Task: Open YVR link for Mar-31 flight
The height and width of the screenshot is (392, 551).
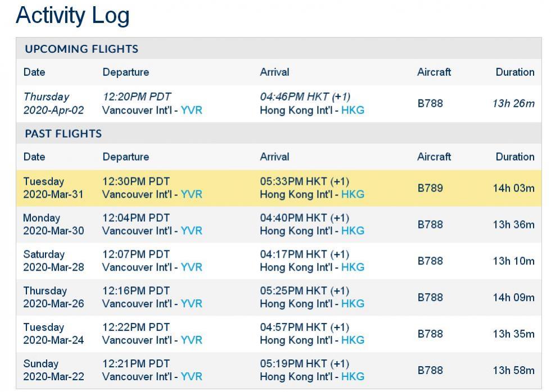Action: [191, 194]
